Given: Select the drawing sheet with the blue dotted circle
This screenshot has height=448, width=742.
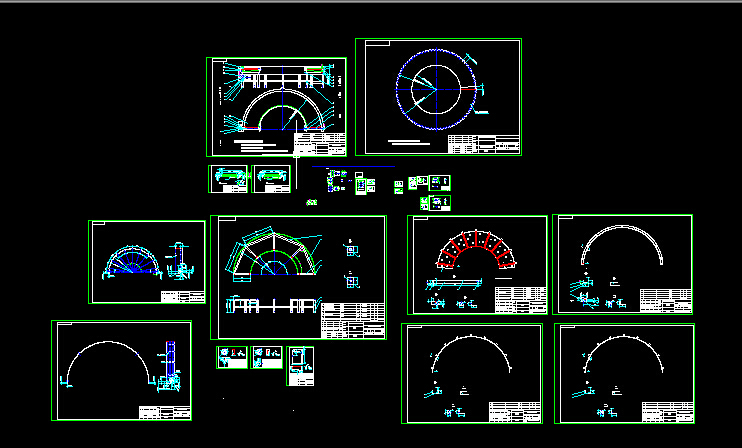Looking at the screenshot, I should pos(438,97).
